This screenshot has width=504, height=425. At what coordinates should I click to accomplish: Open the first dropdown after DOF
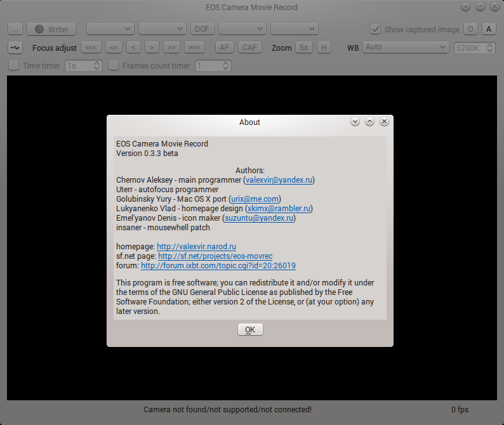point(242,29)
